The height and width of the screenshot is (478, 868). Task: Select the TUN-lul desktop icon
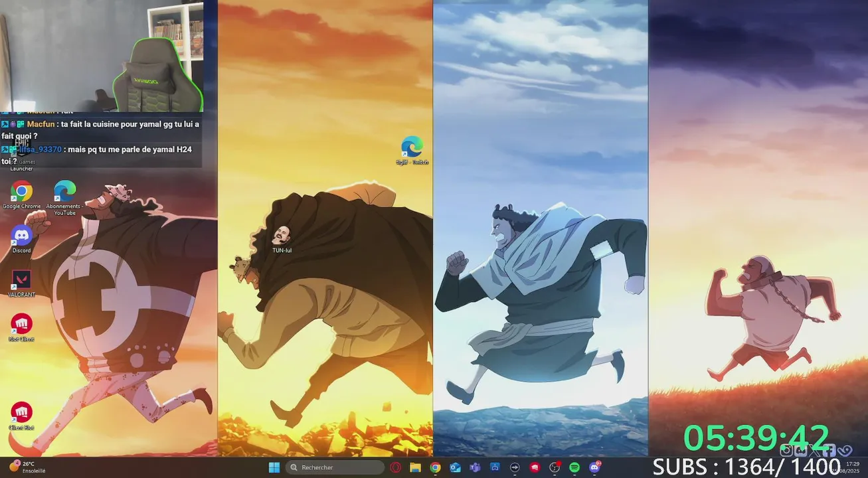click(x=282, y=240)
